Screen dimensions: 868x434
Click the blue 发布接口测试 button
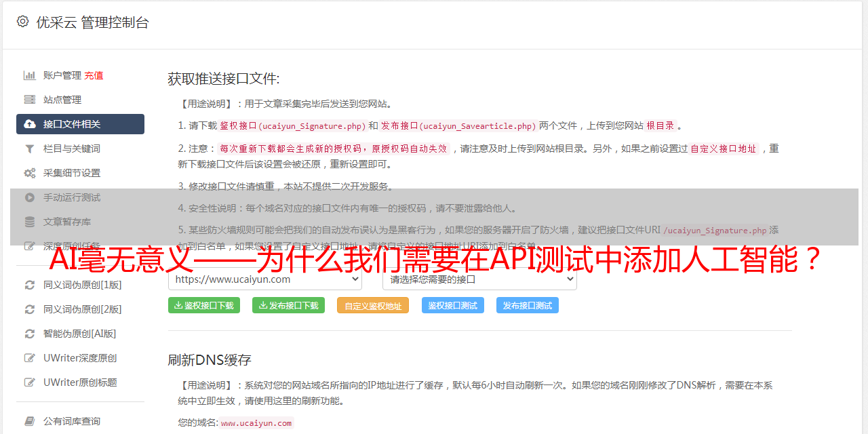point(528,305)
